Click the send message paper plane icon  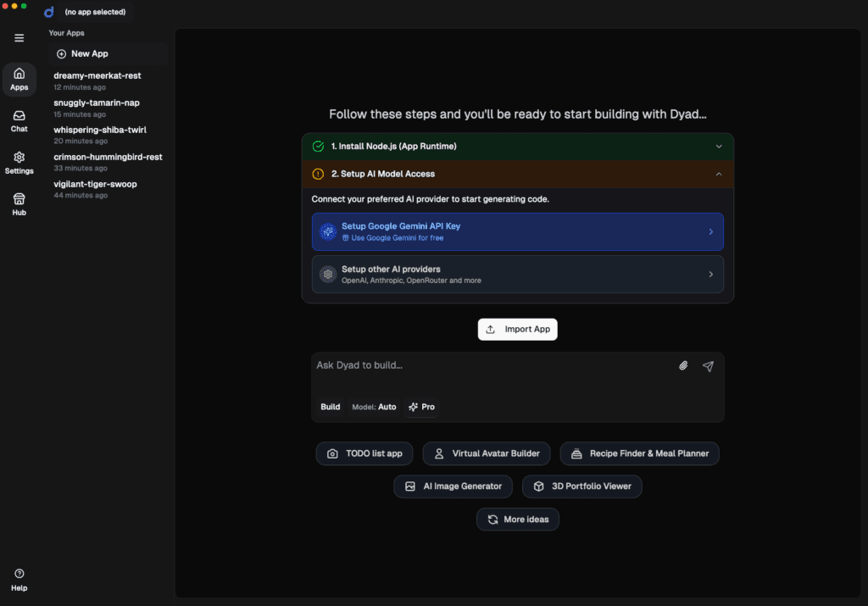point(708,366)
